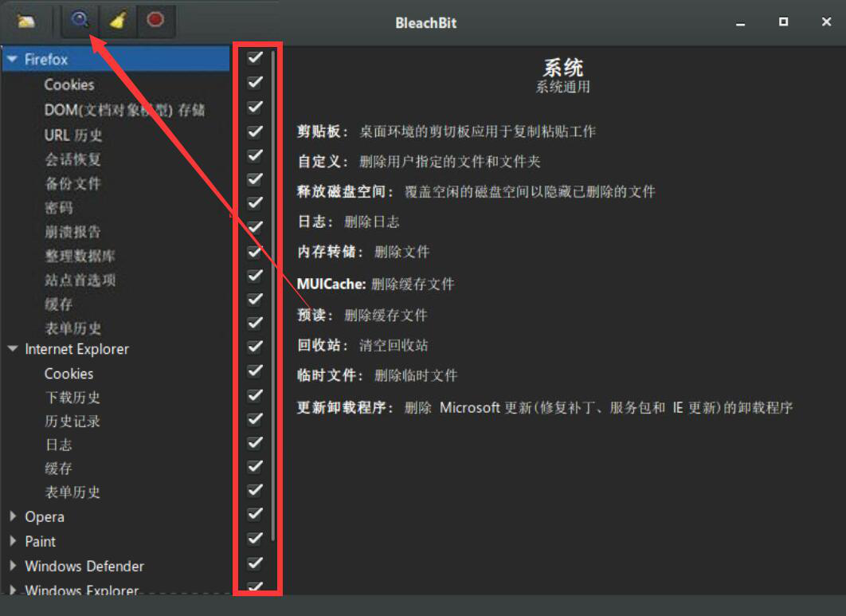This screenshot has width=846, height=616.
Task: Click the red Abort toolbar icon
Action: click(x=155, y=21)
